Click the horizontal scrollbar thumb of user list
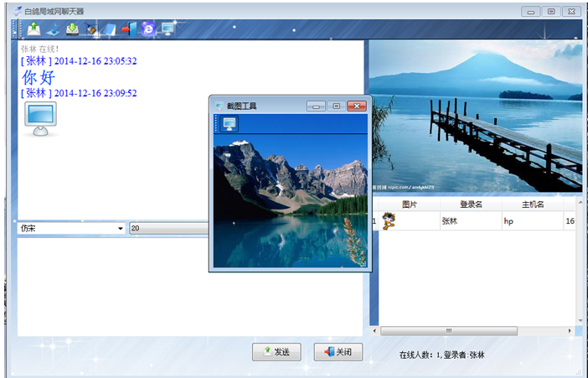 (x=449, y=331)
